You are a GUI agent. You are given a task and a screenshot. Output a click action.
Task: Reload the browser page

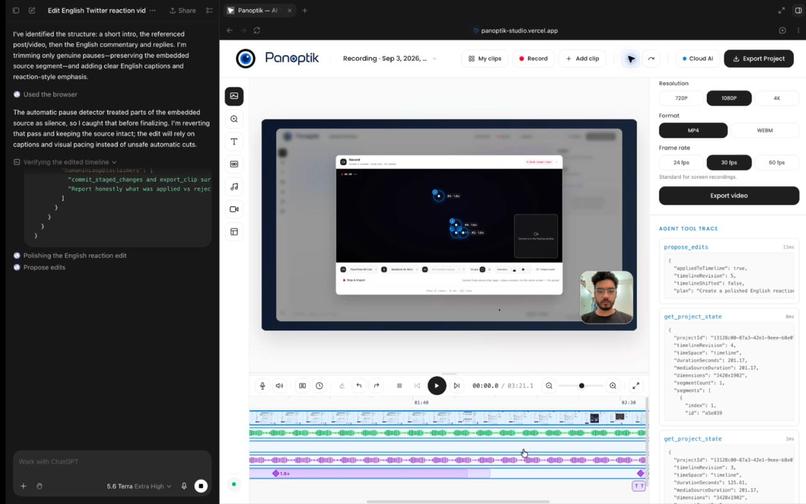click(257, 30)
